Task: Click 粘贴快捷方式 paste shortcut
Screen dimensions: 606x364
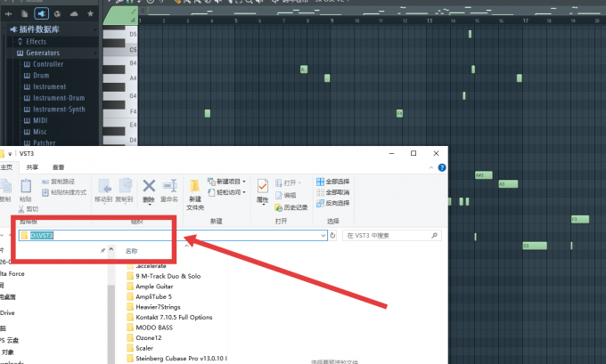Action: (64, 192)
